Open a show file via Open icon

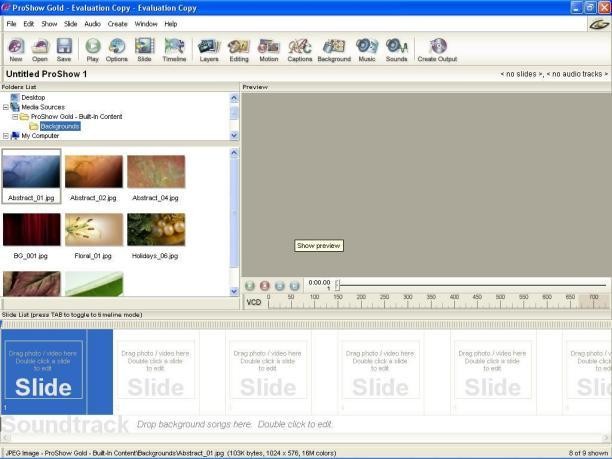(x=40, y=50)
